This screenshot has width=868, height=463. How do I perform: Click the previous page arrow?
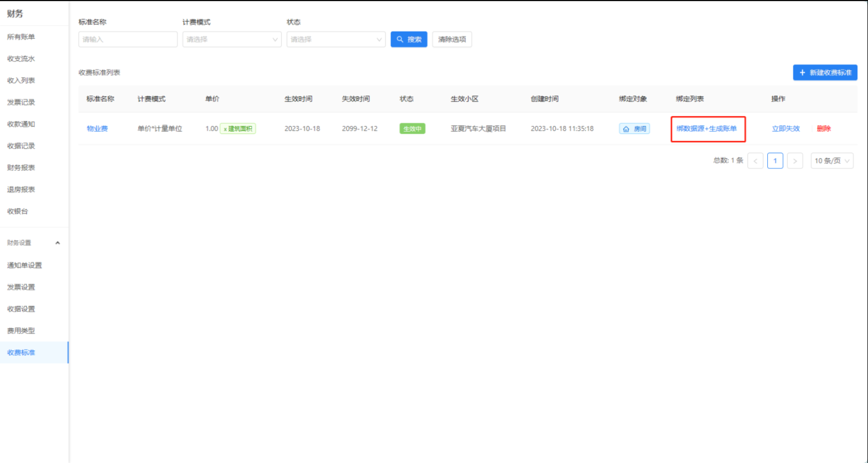tap(755, 161)
